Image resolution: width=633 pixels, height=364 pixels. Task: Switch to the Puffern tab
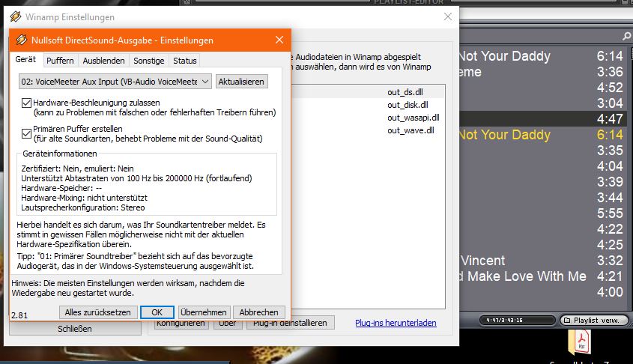tap(60, 61)
